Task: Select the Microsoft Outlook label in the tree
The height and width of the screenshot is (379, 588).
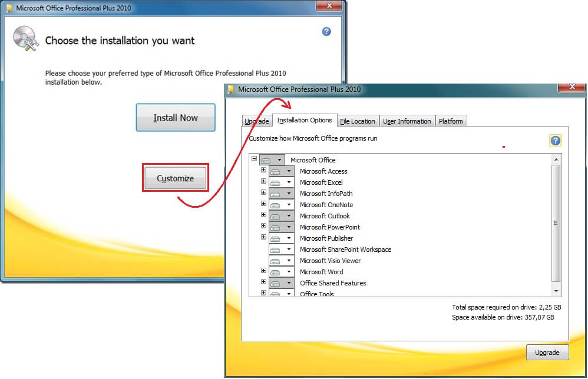Action: 325,216
